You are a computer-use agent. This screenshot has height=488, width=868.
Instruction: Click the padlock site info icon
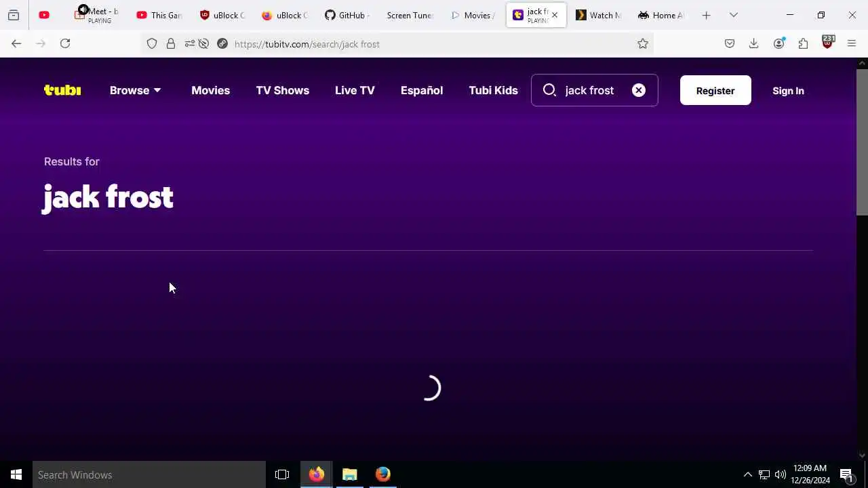[x=171, y=43]
